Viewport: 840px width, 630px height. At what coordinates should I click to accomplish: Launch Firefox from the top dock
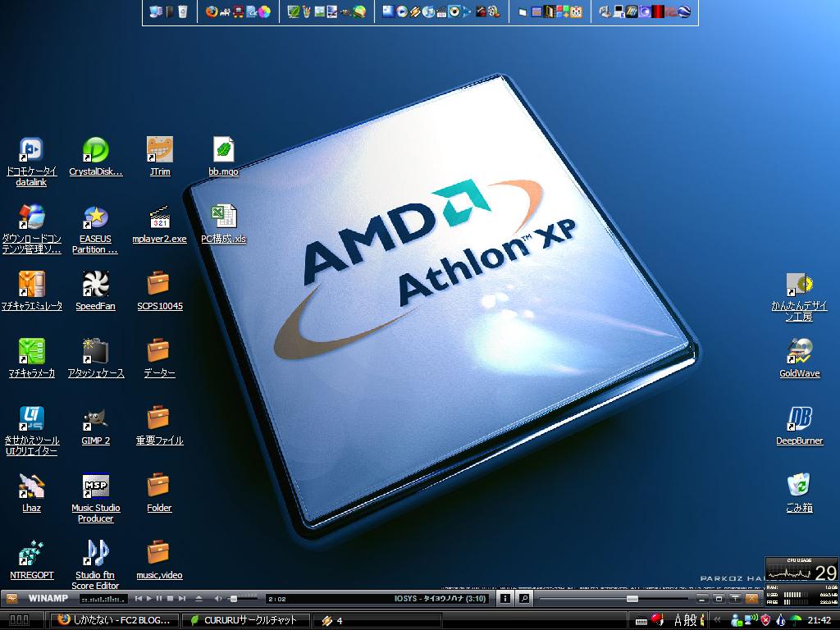pyautogui.click(x=212, y=11)
